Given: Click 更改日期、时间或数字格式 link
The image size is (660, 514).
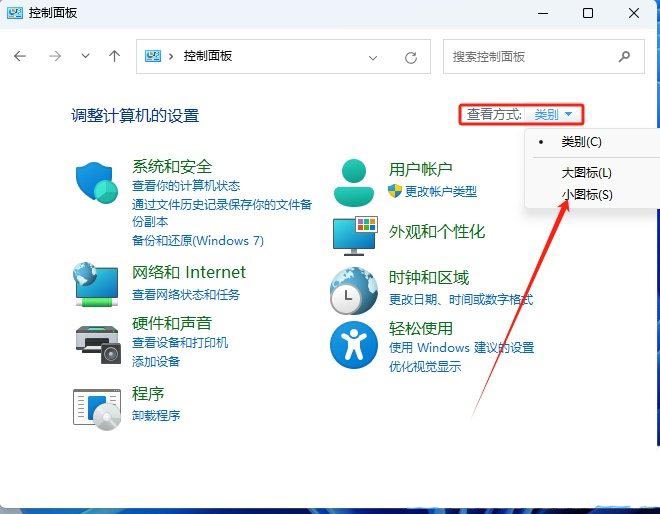Looking at the screenshot, I should [460, 300].
